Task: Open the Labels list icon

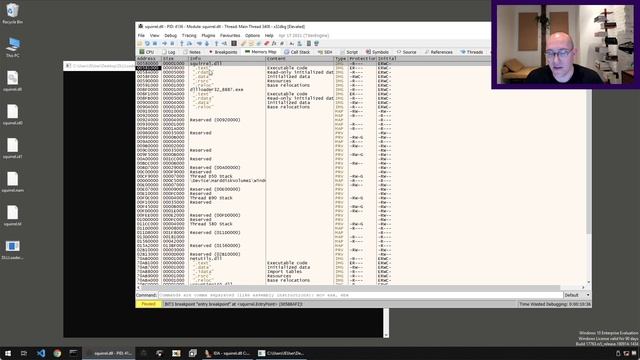Action: (259, 43)
